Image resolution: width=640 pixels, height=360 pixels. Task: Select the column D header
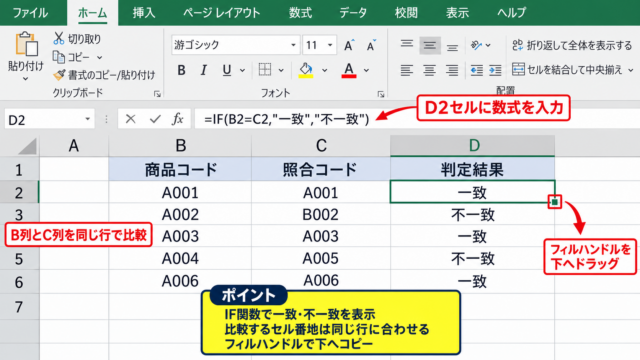click(x=472, y=146)
